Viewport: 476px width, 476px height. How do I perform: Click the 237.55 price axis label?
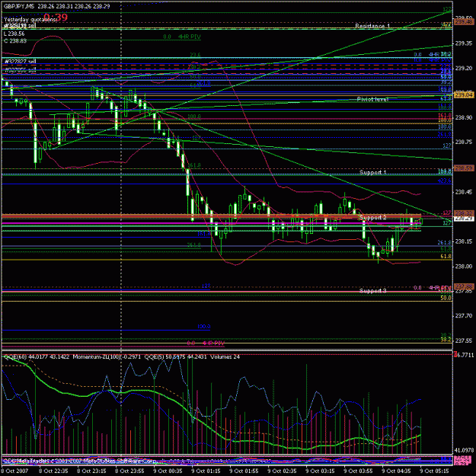[x=464, y=340]
